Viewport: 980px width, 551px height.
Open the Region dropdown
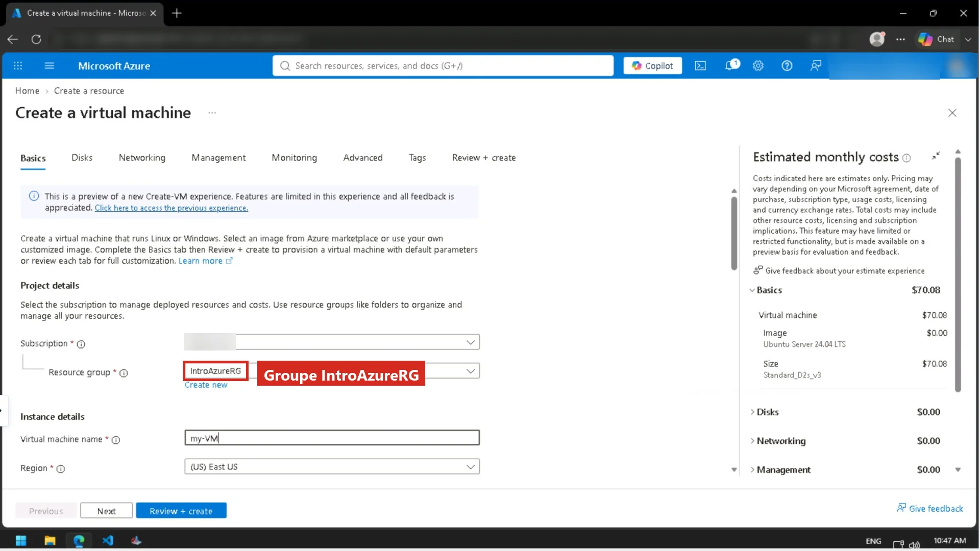[x=332, y=467]
